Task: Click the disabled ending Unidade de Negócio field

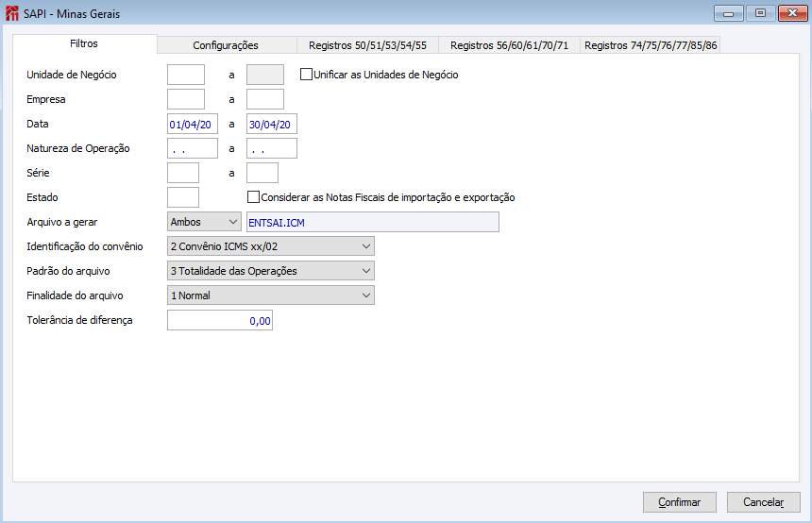Action: [x=265, y=75]
